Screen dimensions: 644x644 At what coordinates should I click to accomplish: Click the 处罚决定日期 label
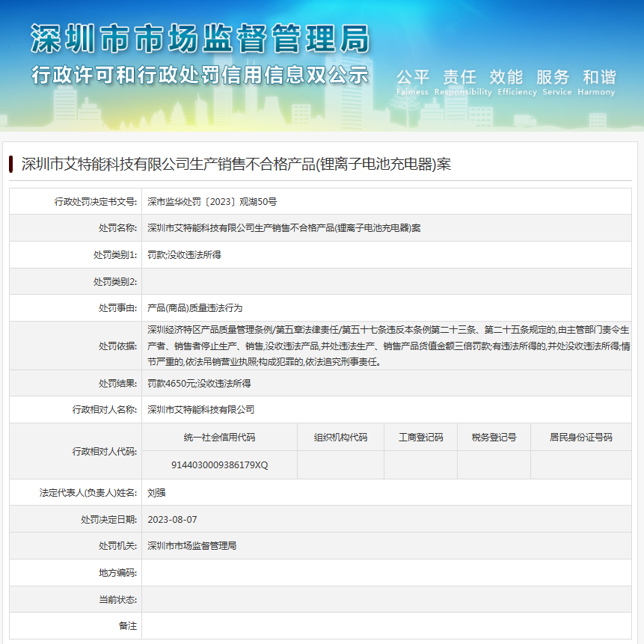coord(109,520)
